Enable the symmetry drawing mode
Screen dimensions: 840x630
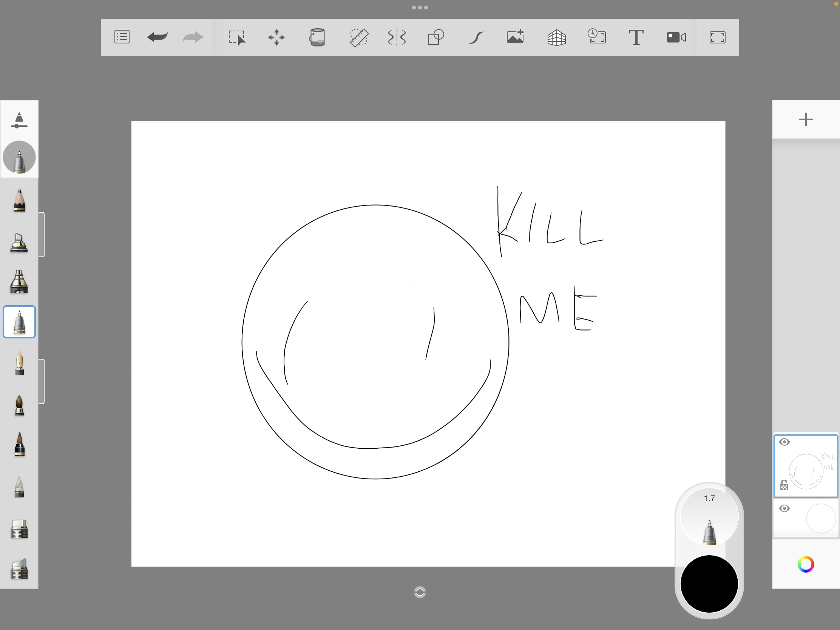[x=397, y=37]
